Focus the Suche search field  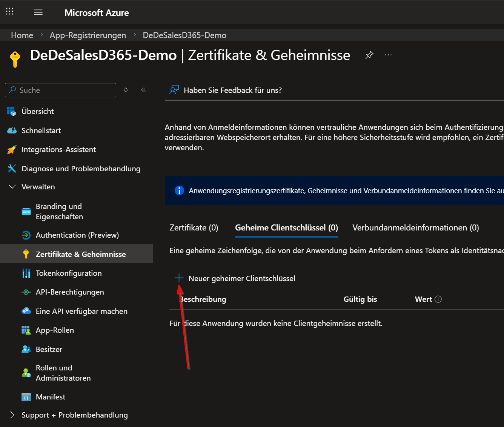[x=60, y=90]
